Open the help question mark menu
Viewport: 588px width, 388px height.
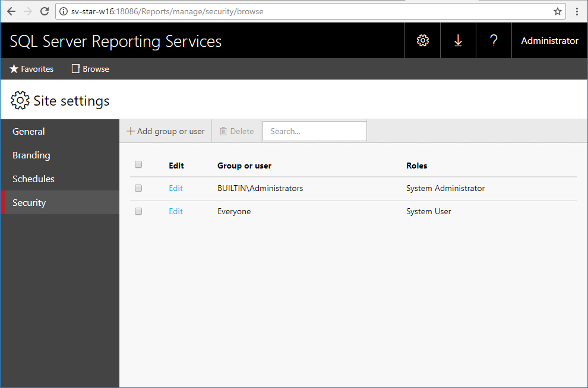494,40
